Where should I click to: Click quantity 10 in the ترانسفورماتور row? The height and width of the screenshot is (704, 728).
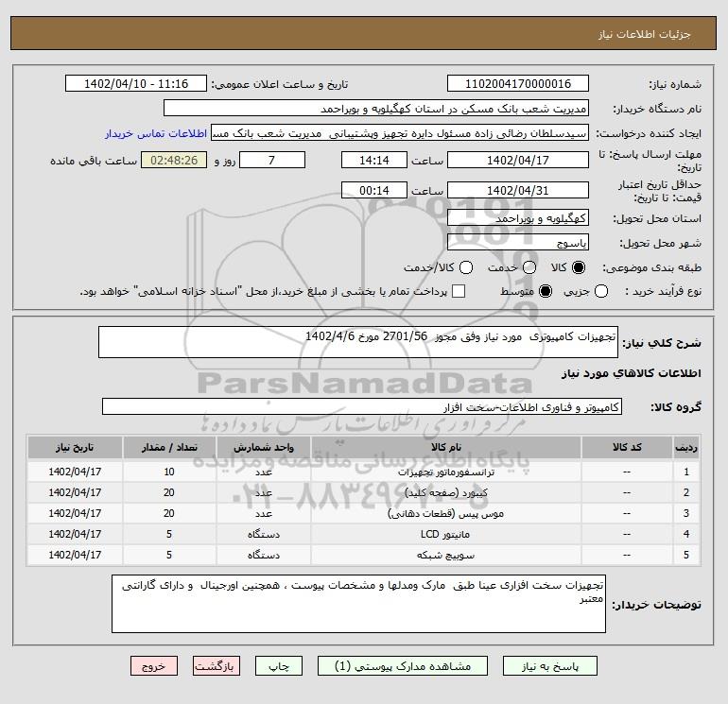tap(169, 472)
